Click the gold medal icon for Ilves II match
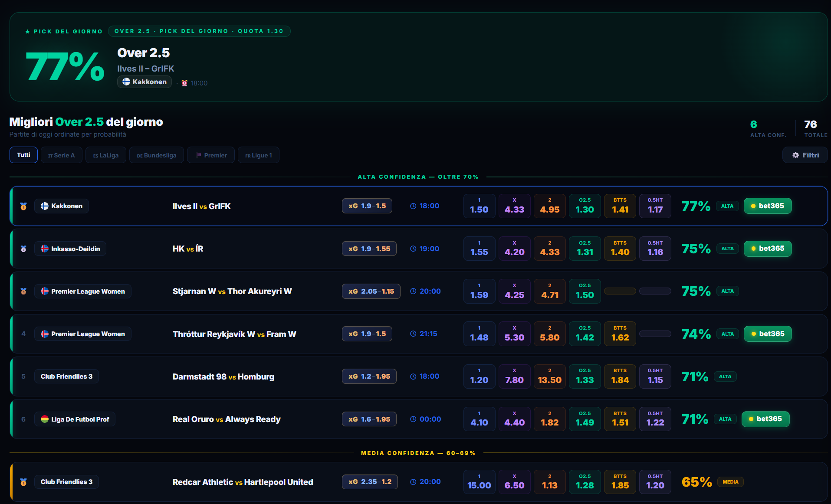This screenshot has width=831, height=504. click(x=23, y=206)
